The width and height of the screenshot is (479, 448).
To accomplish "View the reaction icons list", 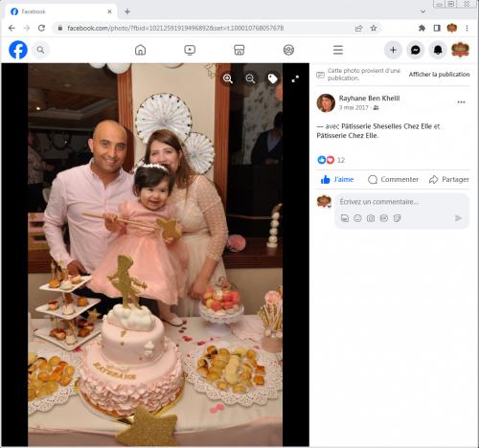I will 326,160.
